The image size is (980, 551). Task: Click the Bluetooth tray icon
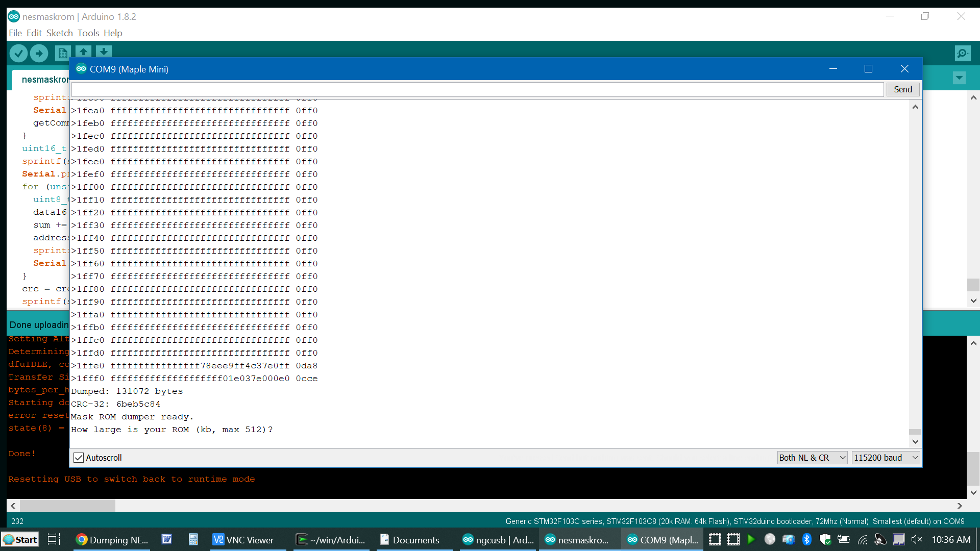click(806, 539)
